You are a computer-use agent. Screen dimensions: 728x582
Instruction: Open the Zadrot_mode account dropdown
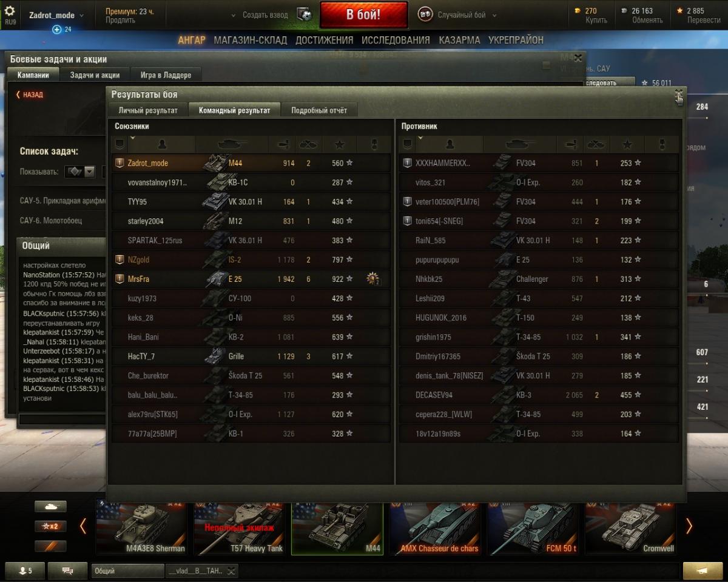click(x=56, y=15)
